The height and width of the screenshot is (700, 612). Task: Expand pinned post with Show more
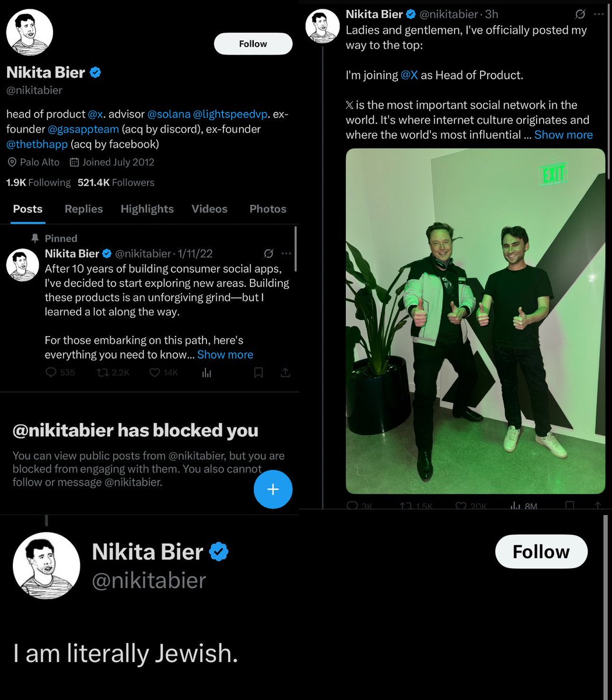225,355
